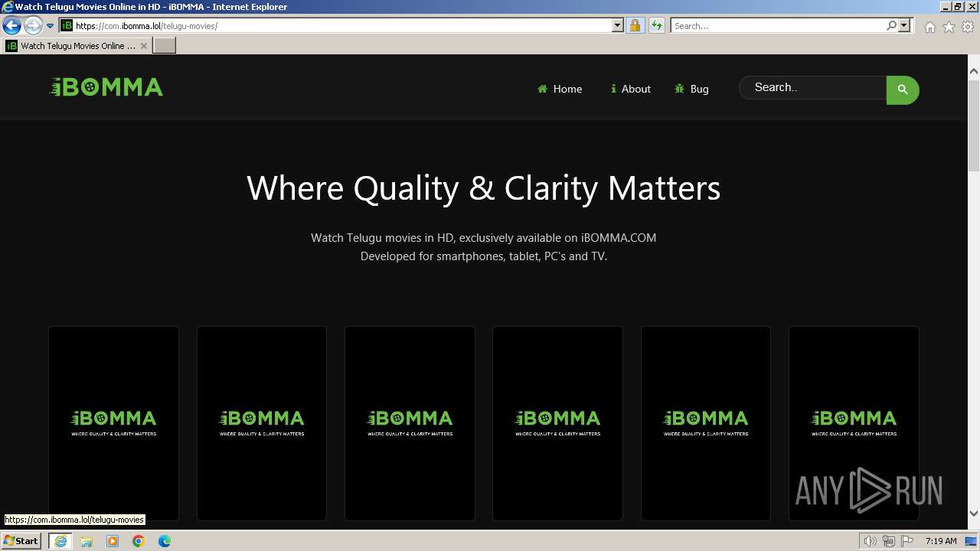Click the network tray icon

point(889,541)
